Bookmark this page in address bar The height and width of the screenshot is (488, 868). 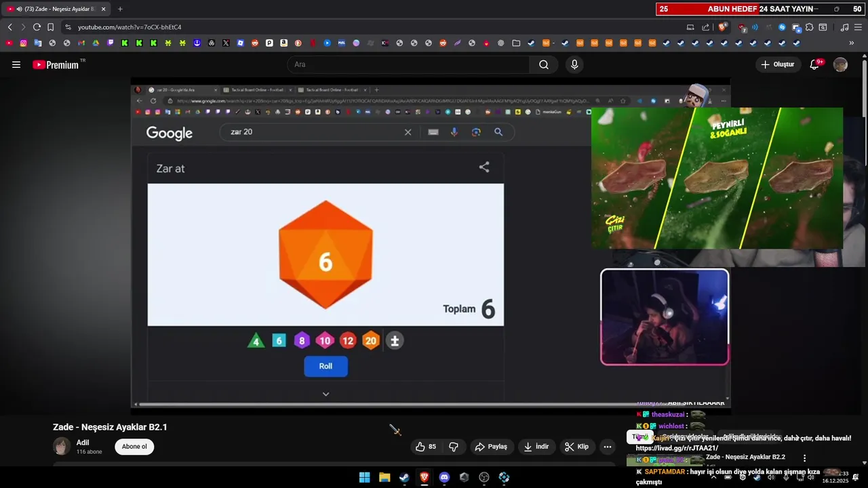(50, 27)
